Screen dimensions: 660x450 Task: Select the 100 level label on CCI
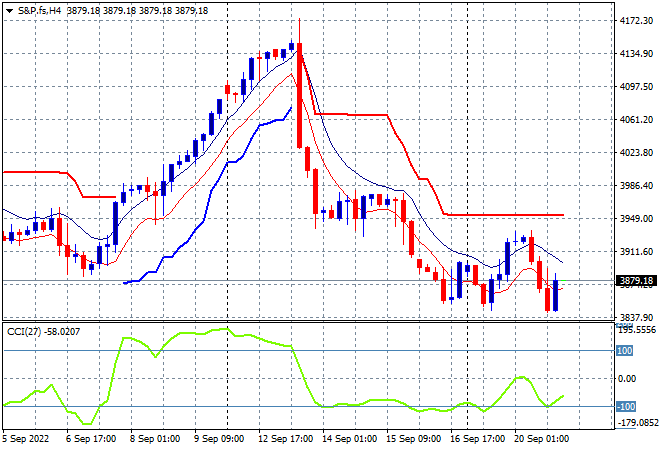click(x=624, y=351)
